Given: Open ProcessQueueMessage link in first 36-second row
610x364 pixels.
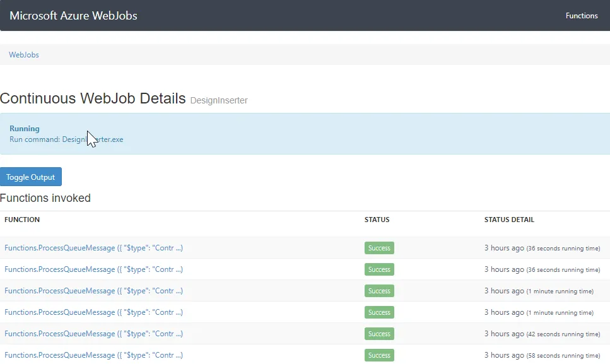Looking at the screenshot, I should coord(93,248).
